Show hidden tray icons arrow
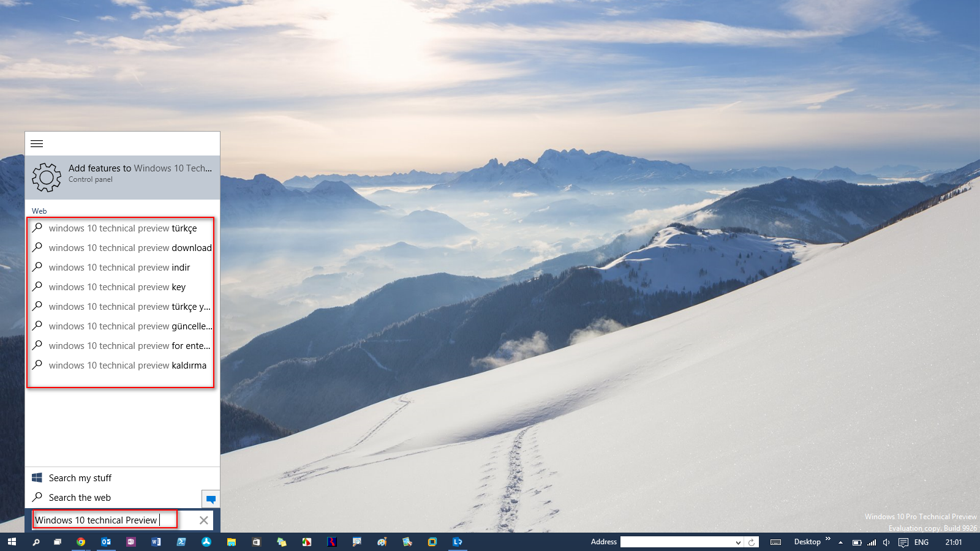Image resolution: width=980 pixels, height=551 pixels. click(x=840, y=542)
